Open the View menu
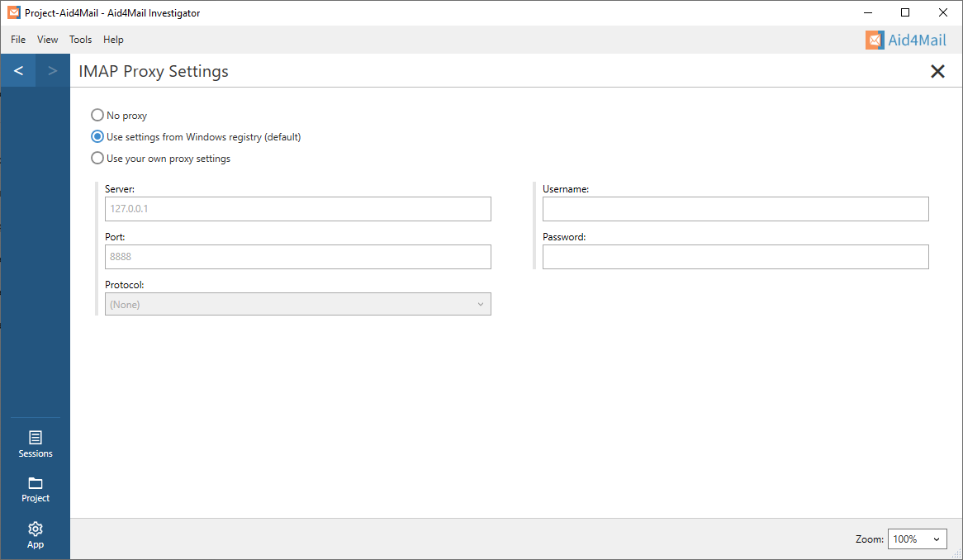The height and width of the screenshot is (560, 963). 47,40
